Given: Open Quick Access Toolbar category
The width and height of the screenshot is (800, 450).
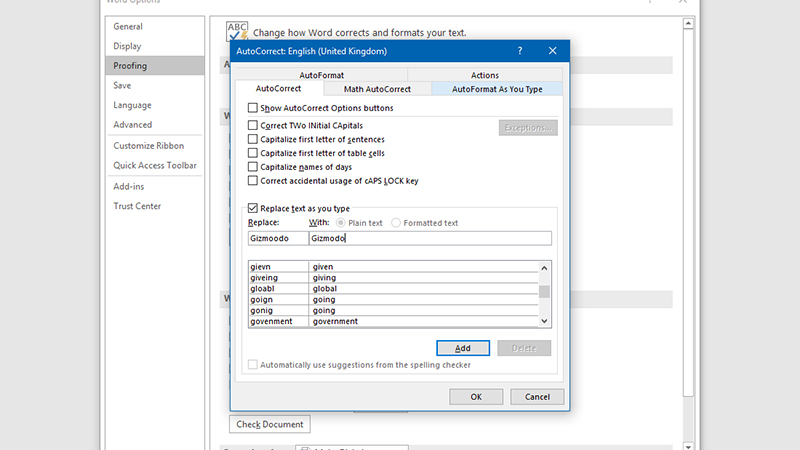Looking at the screenshot, I should pyautogui.click(x=155, y=165).
